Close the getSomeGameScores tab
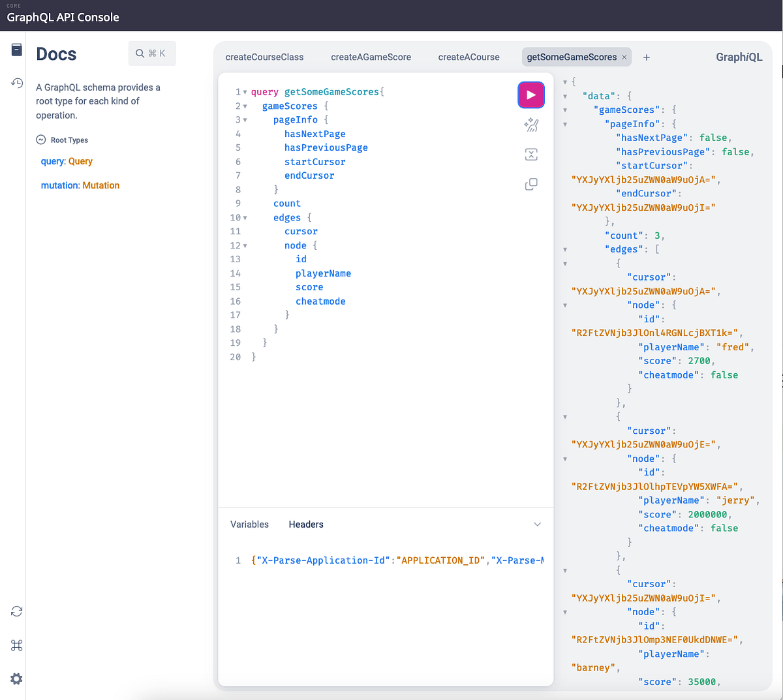 click(624, 57)
